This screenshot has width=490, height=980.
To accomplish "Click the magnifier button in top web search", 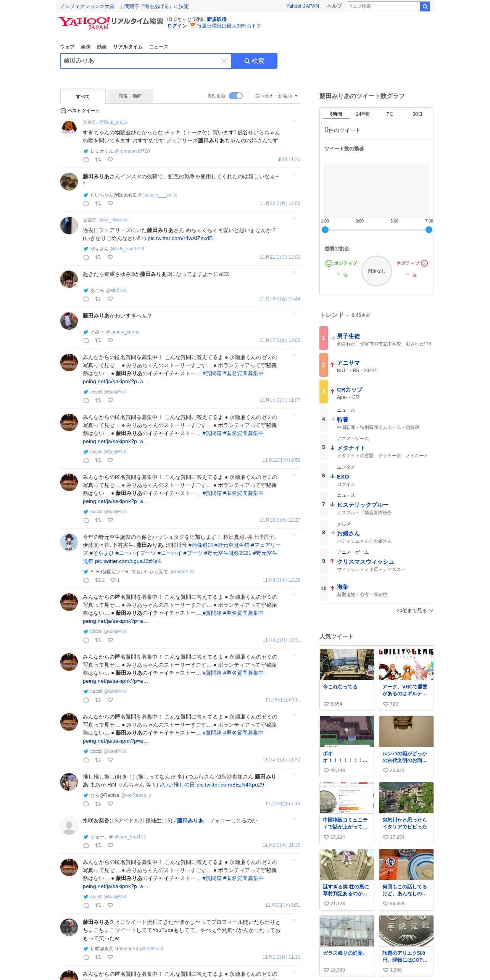I will tap(425, 6).
